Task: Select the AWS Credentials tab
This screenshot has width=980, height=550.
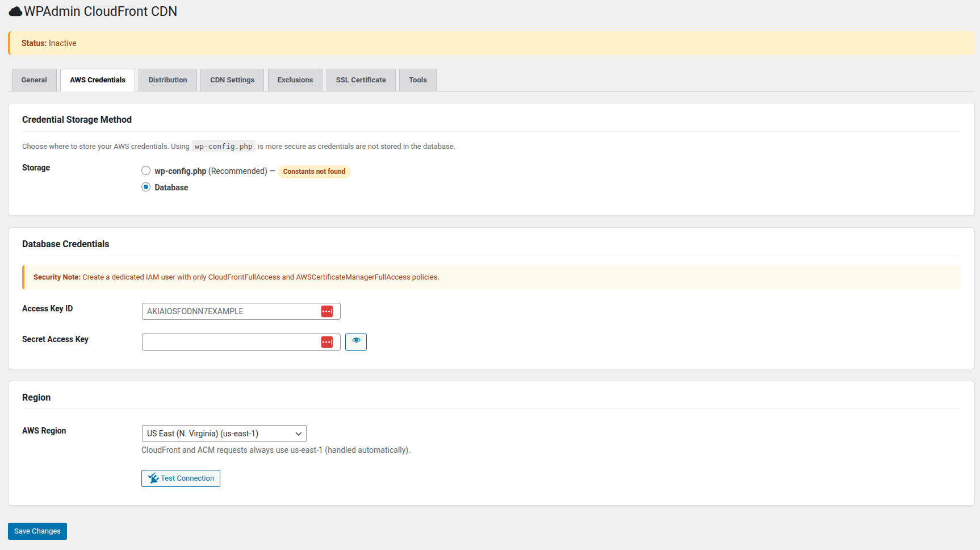Action: point(98,80)
